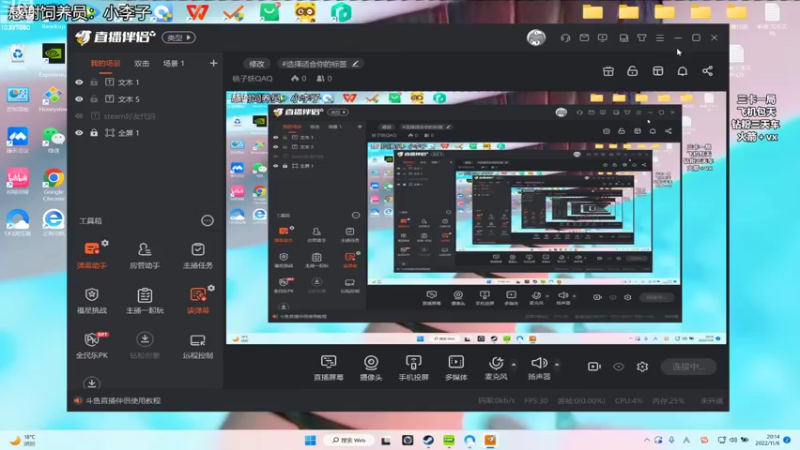Open the 主播任务 tool

[x=197, y=255]
